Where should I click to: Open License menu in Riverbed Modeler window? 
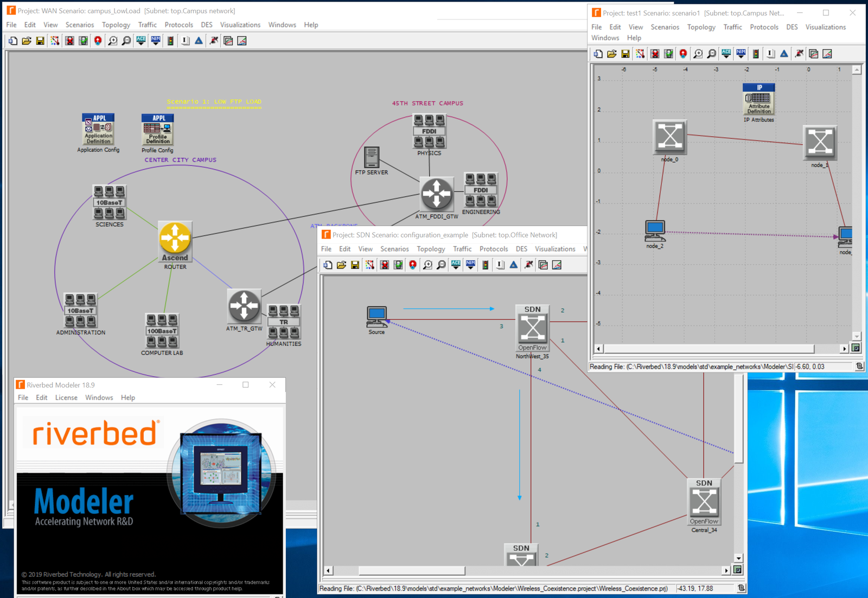(x=66, y=397)
